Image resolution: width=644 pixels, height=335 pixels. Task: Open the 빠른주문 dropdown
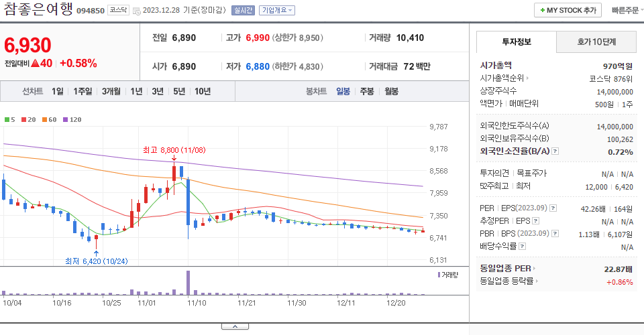(x=627, y=10)
